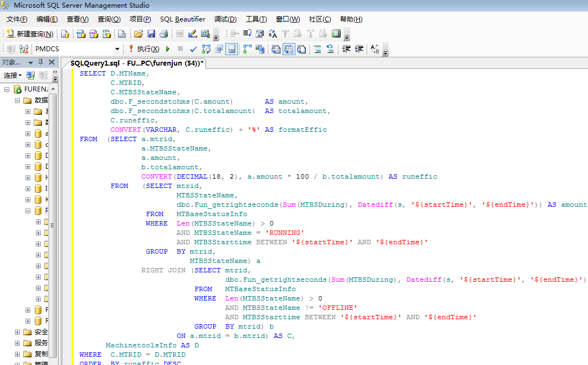Viewport: 588px width, 365px height.
Task: Click the Object Explorer scroll up arrow
Action: (x=53, y=89)
